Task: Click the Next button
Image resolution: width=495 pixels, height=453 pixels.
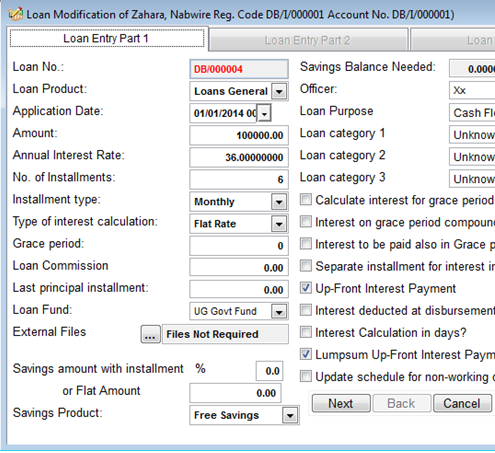Action: 341,403
